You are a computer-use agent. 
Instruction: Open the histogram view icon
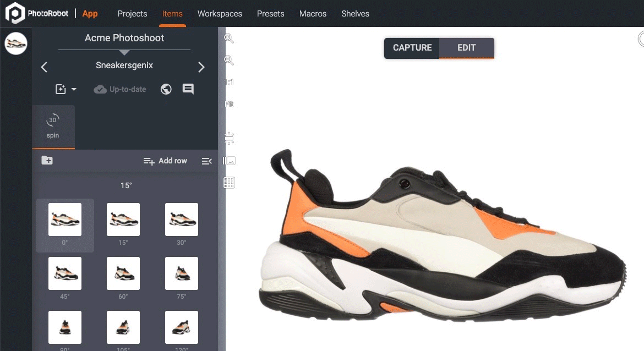point(228,161)
